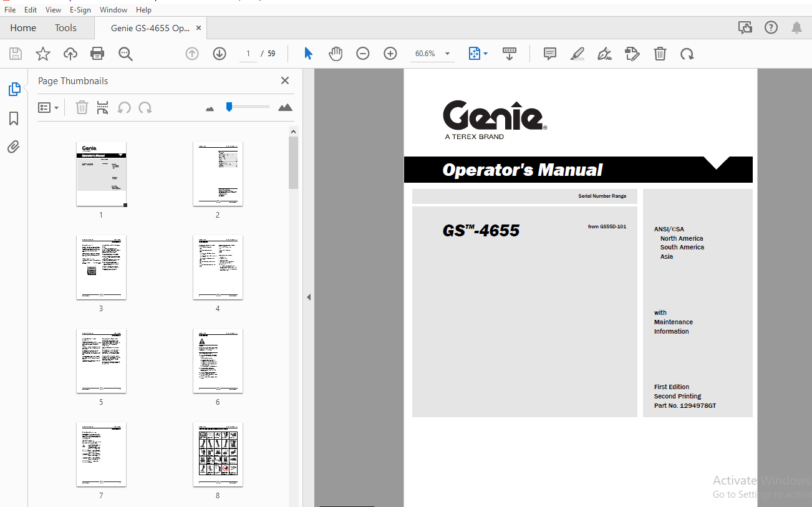Close the Genie GS-4655 document tab
This screenshot has width=812, height=507.
[198, 28]
